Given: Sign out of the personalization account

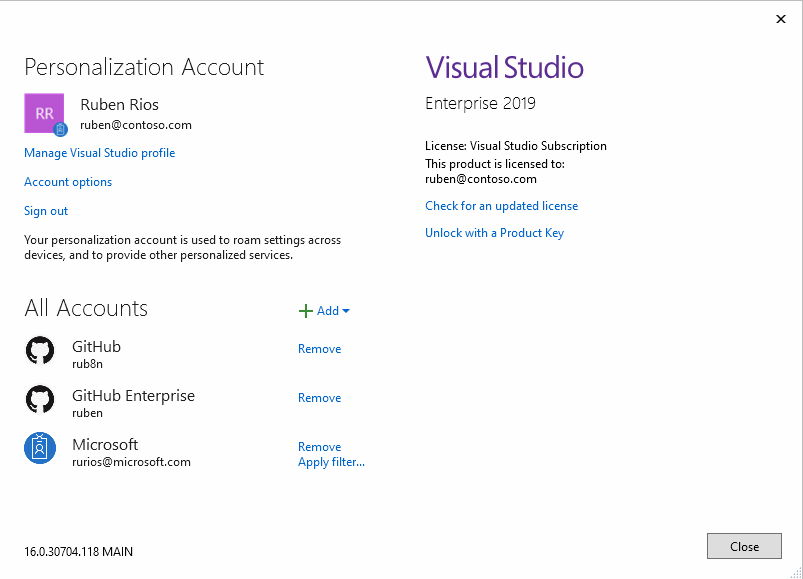Looking at the screenshot, I should (x=46, y=211).
